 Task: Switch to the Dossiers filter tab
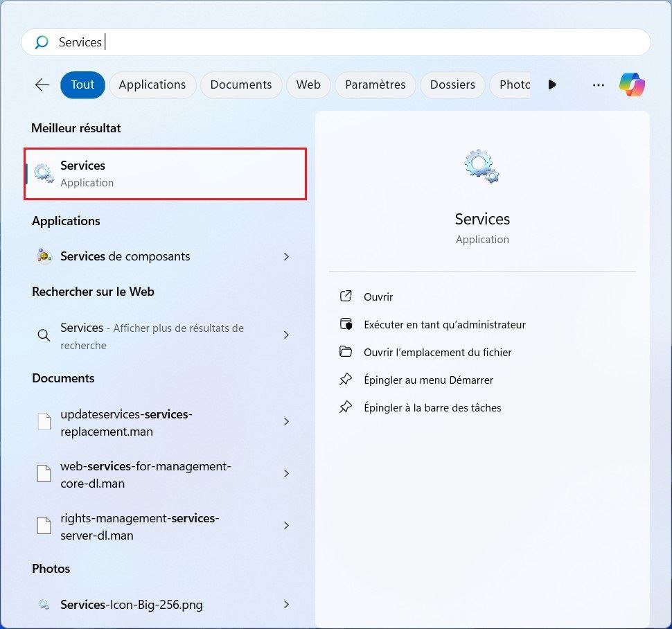point(452,85)
